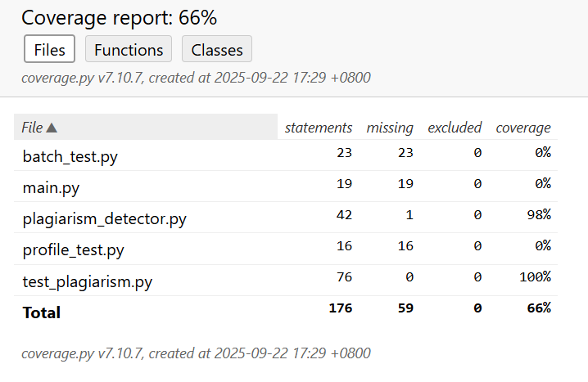The height and width of the screenshot is (382, 588).
Task: Open the Functions tab
Action: (129, 49)
